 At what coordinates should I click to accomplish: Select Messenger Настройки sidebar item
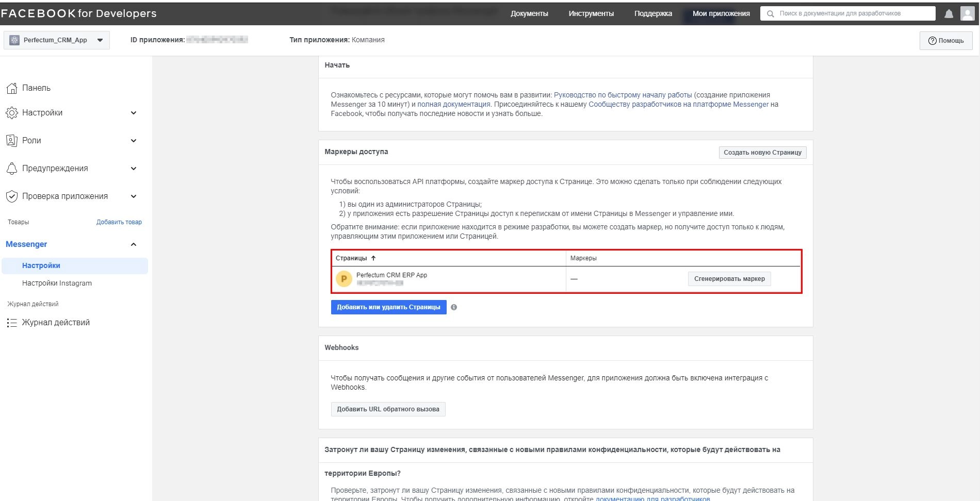point(75,266)
